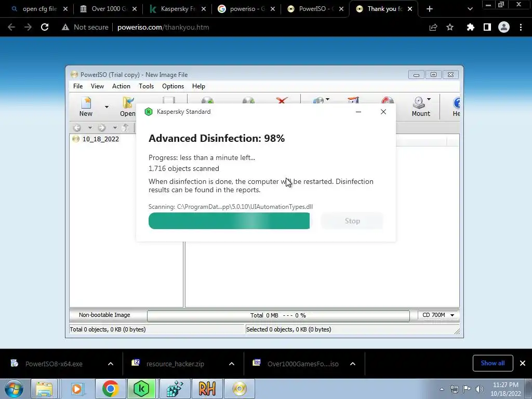
Task: Click the browser forward arrow
Action: tap(28, 27)
